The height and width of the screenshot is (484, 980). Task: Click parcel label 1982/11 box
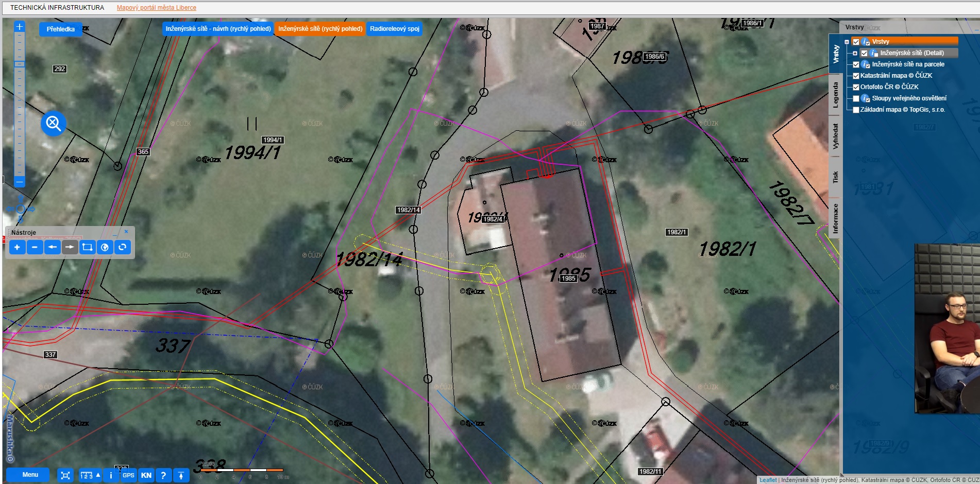pyautogui.click(x=650, y=472)
